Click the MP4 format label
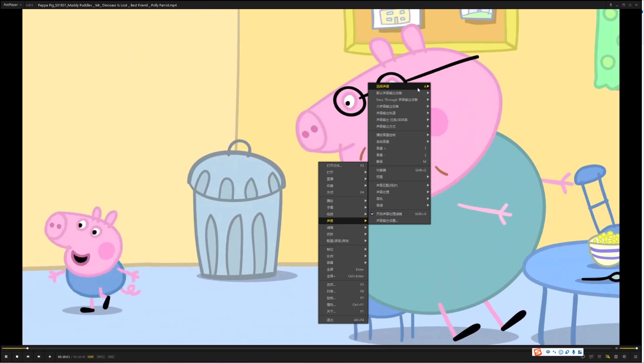The height and width of the screenshot is (363, 644). [x=30, y=5]
